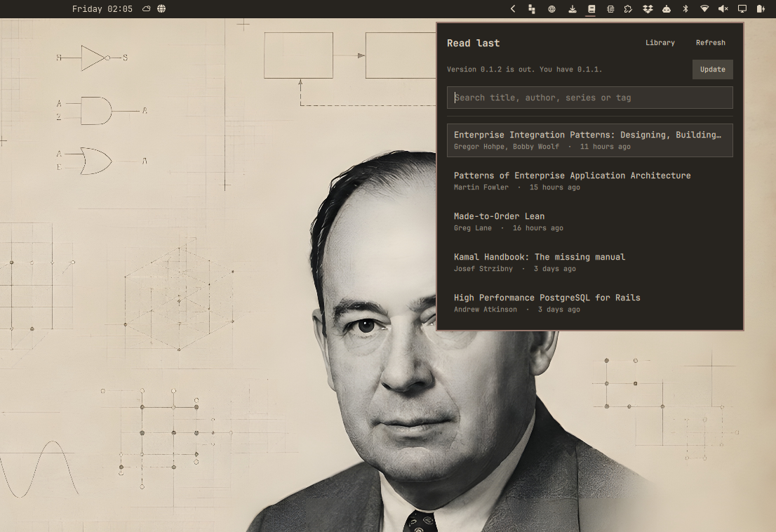Open the Library link

click(660, 43)
